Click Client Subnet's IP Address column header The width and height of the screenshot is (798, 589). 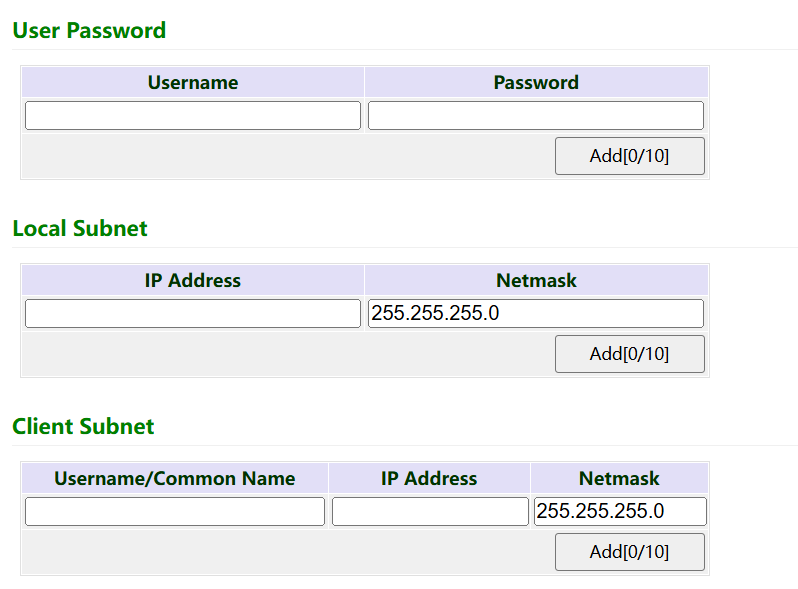click(x=429, y=478)
